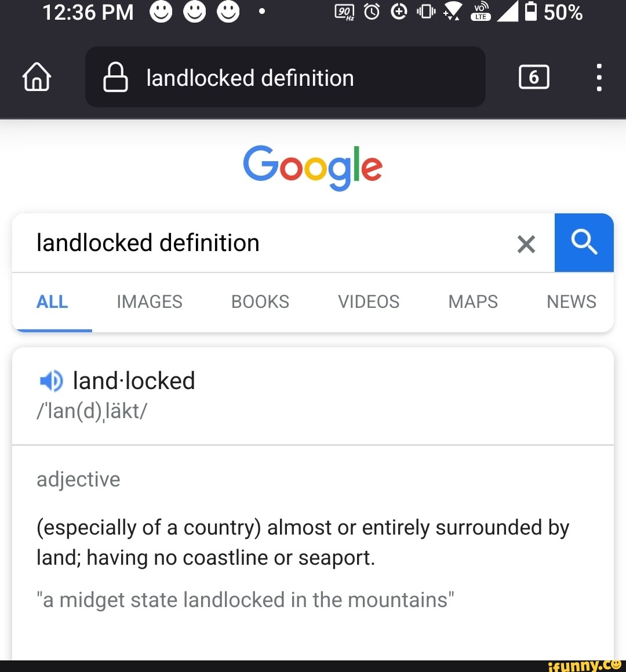Tap the Google logo
Image resolution: width=626 pixels, height=672 pixels.
312,166
